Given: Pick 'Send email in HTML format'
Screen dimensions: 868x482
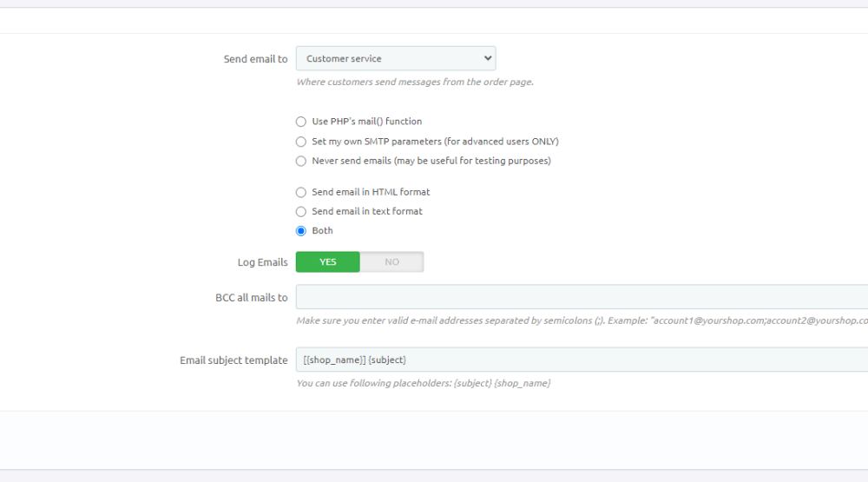Looking at the screenshot, I should tap(301, 192).
